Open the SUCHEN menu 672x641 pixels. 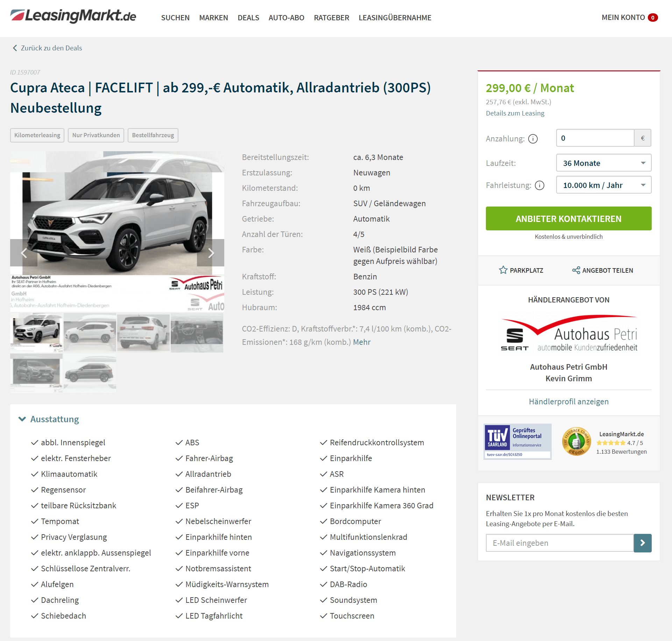pos(175,18)
